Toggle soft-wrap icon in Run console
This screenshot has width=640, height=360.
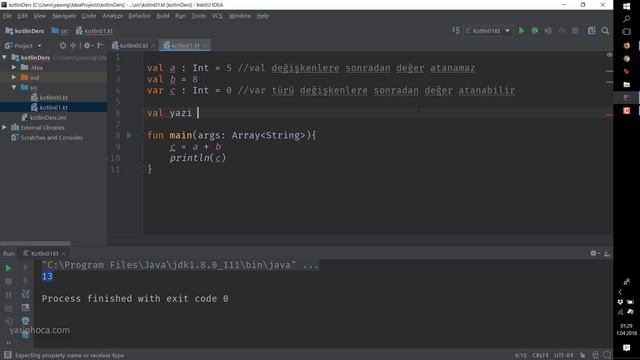pos(25,294)
